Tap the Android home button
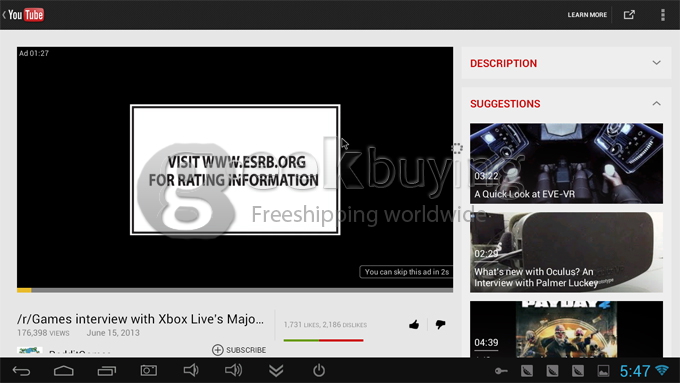The height and width of the screenshot is (383, 680). (x=64, y=371)
